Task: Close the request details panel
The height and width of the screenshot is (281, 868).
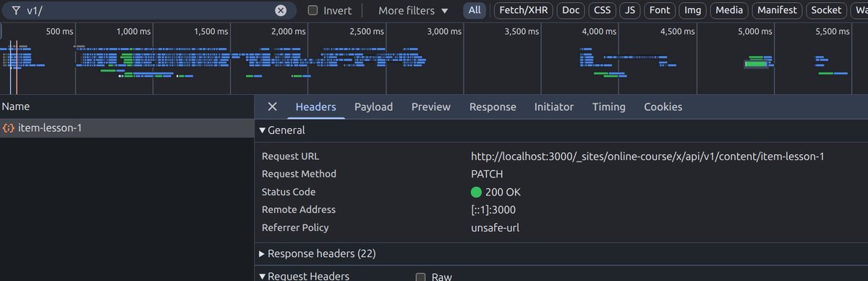Action: [x=272, y=106]
